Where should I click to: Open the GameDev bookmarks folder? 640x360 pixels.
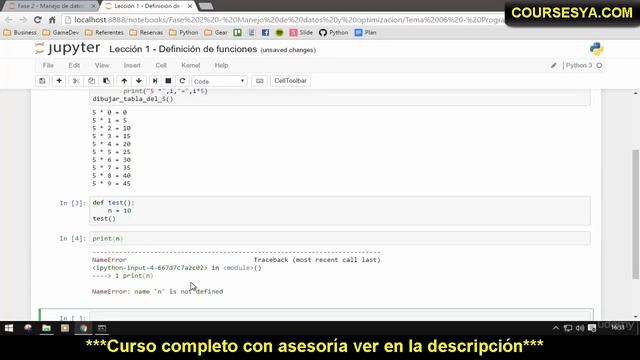coord(61,33)
